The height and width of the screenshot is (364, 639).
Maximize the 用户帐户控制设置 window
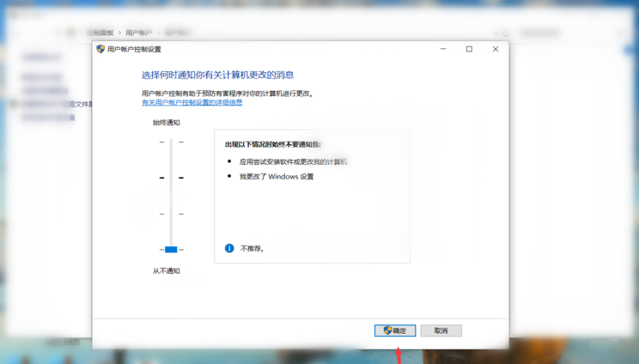click(x=469, y=50)
